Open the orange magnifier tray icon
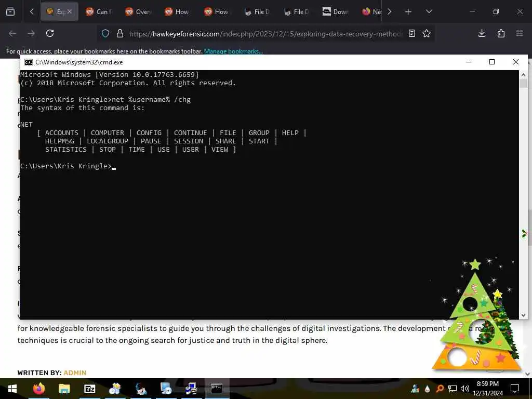This screenshot has height=399, width=532. (x=440, y=389)
